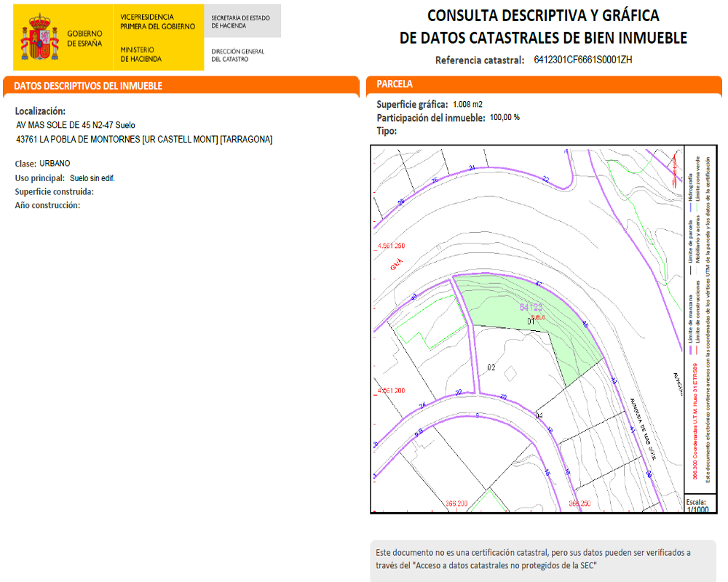Open the Parcela section header
The height and width of the screenshot is (582, 728).
point(395,85)
